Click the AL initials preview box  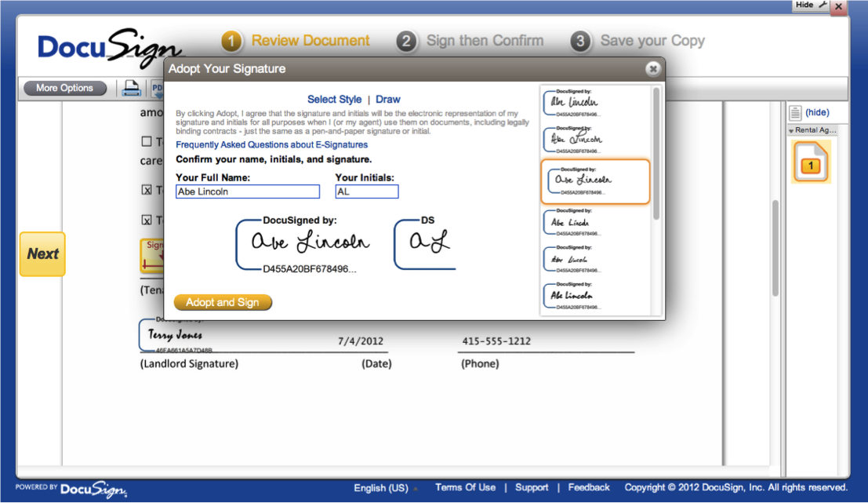(424, 244)
